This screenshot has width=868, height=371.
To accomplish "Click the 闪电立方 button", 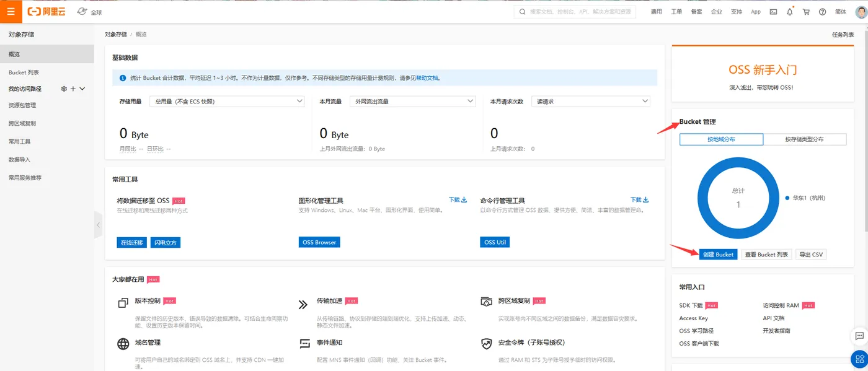I will tap(165, 242).
